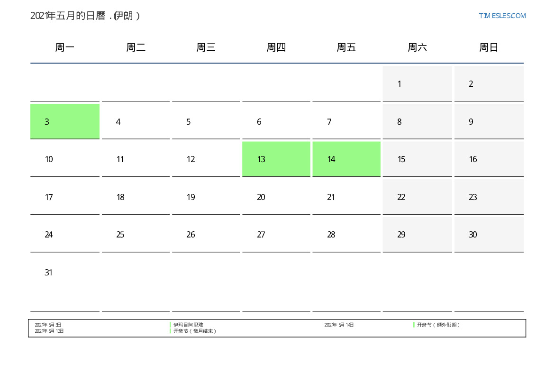The height and width of the screenshot is (392, 554).
Task: Select Saturday May 22 cell
Action: coord(417,197)
